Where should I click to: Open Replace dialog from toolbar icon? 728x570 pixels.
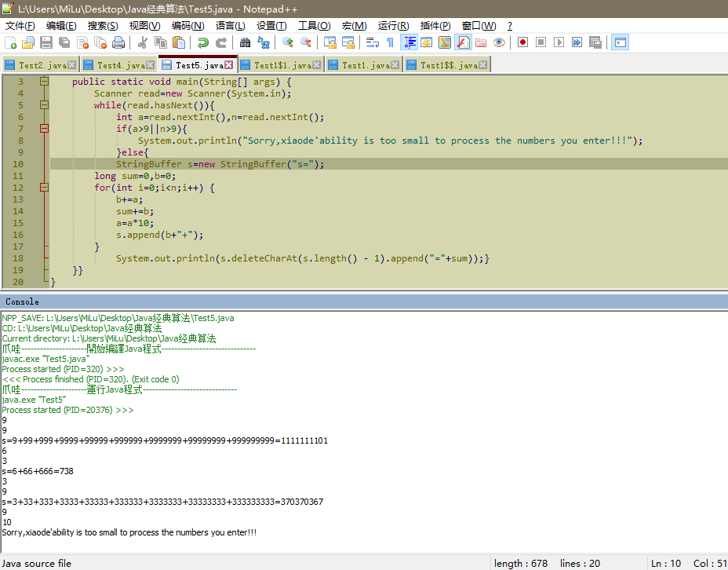pyautogui.click(x=264, y=42)
